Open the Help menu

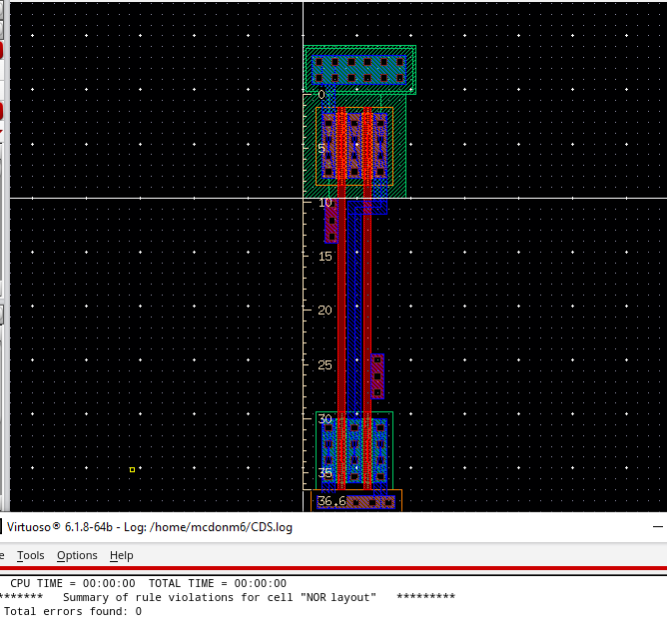coord(121,555)
